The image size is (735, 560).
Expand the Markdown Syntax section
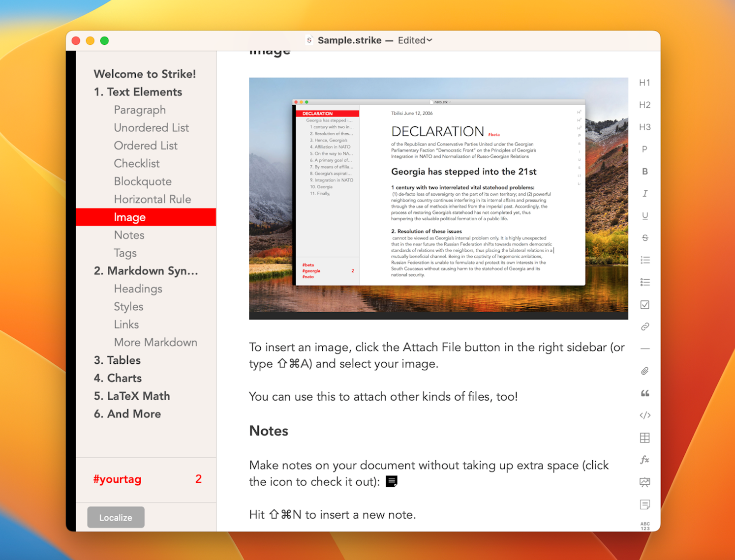coord(146,271)
